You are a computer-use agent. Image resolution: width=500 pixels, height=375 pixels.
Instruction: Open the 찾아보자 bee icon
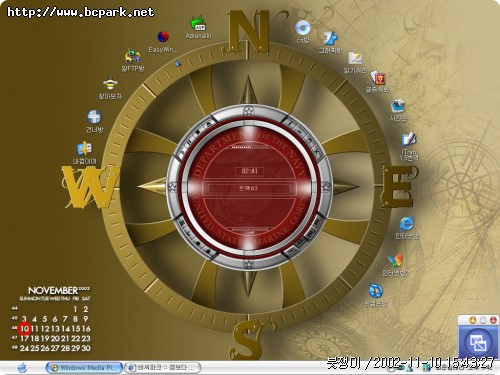click(110, 88)
